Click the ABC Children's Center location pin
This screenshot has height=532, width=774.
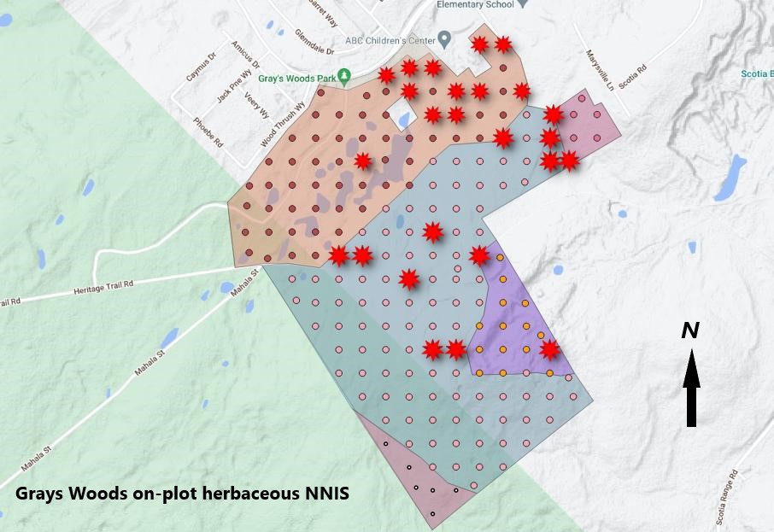(444, 40)
